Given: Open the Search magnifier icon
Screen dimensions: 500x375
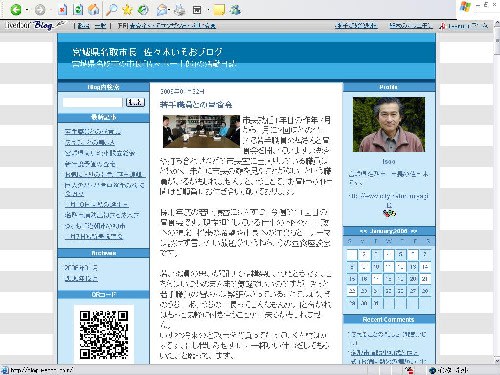Looking at the screenshot, I should 112,10.
